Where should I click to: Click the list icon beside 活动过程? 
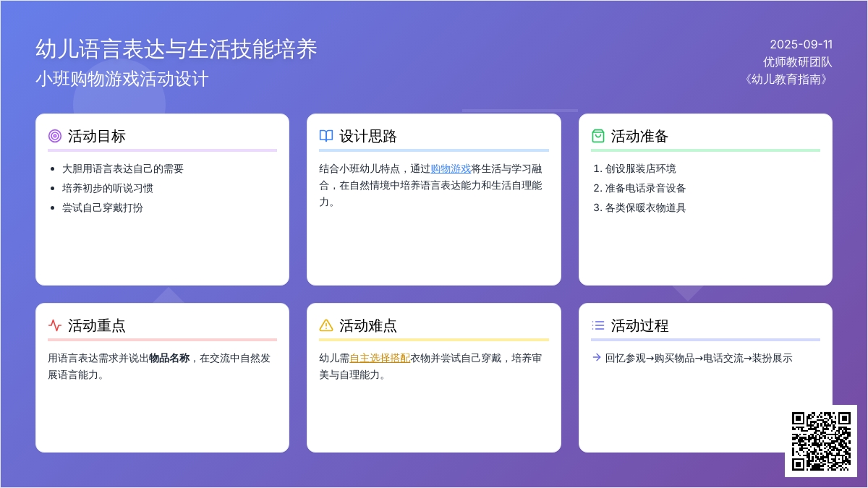(597, 325)
